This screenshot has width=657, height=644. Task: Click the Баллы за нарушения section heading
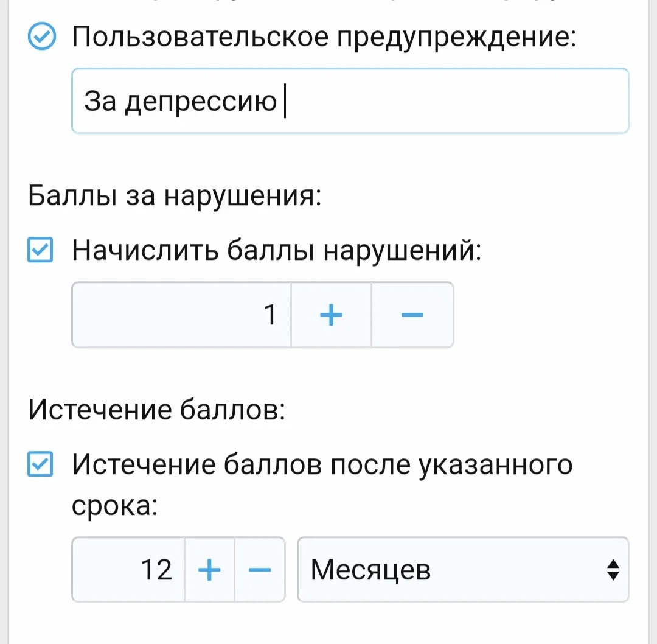(x=175, y=196)
